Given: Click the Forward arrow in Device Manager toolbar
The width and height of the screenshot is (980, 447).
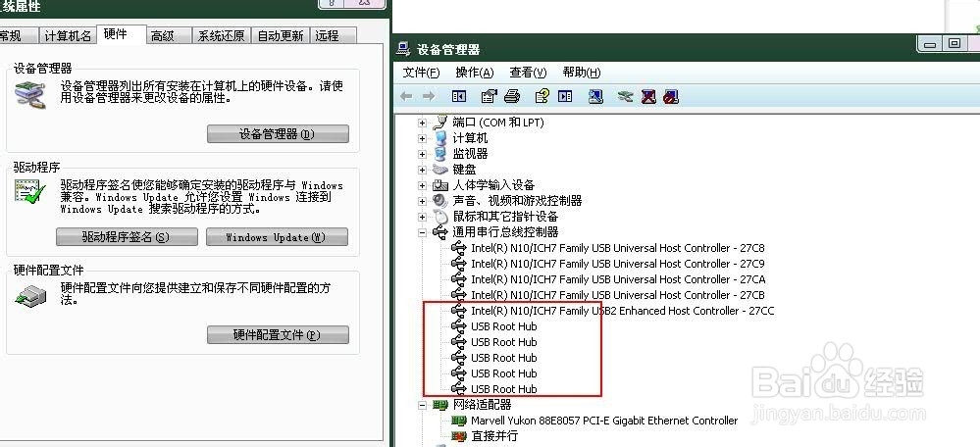Looking at the screenshot, I should coord(429,96).
